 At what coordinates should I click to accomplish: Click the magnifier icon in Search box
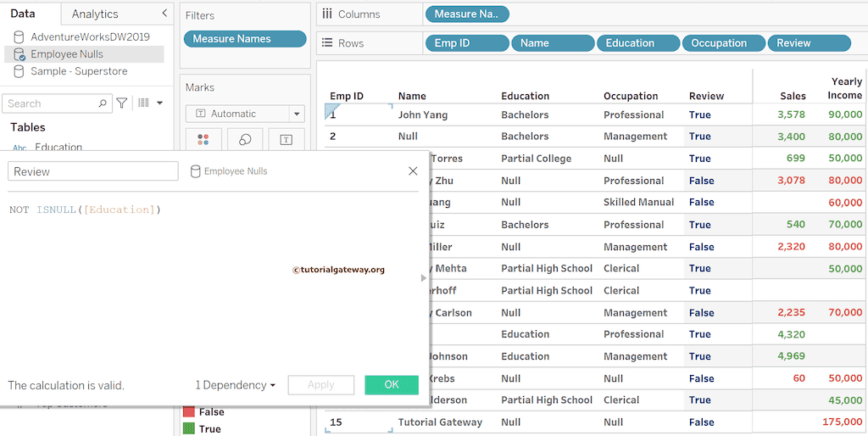[103, 103]
